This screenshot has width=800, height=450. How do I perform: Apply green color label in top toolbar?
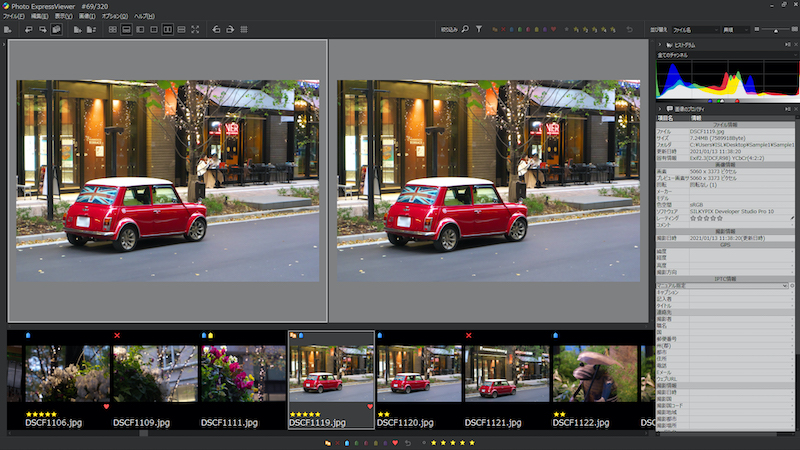(x=520, y=30)
